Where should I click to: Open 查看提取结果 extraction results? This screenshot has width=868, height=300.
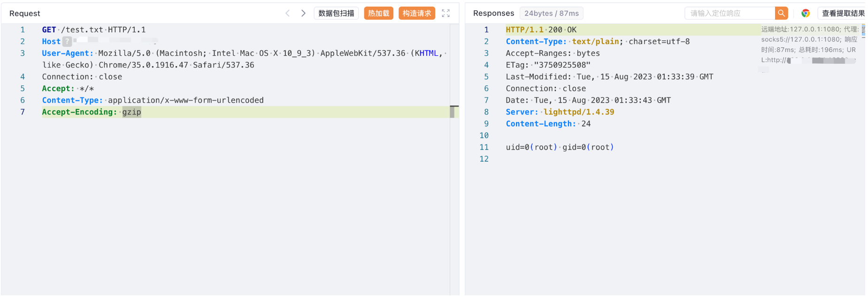[843, 13]
